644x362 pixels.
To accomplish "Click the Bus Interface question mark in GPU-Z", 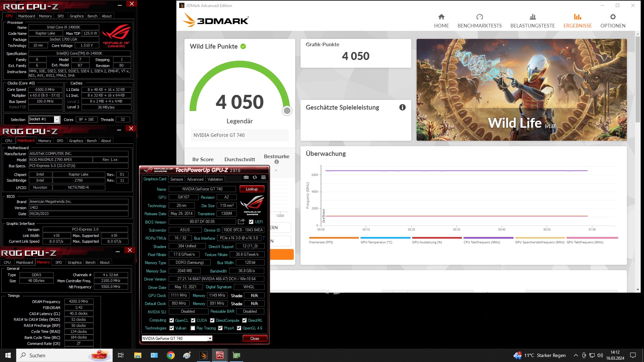I will (264, 238).
